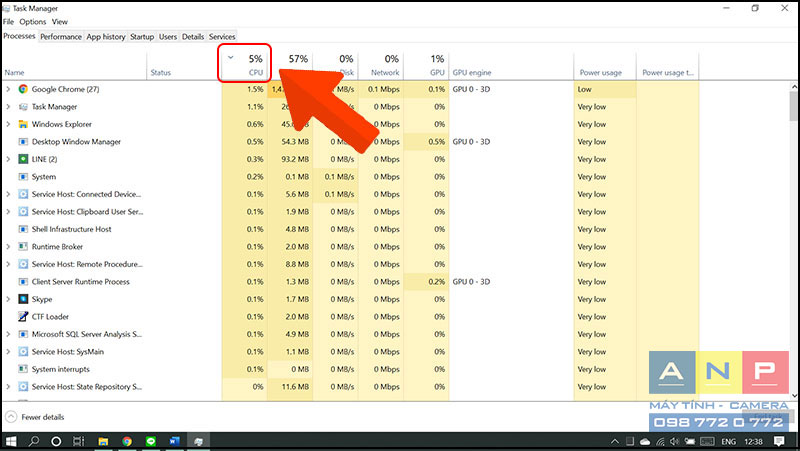800x451 pixels.
Task: Sort by Power usage column header
Action: pos(605,65)
